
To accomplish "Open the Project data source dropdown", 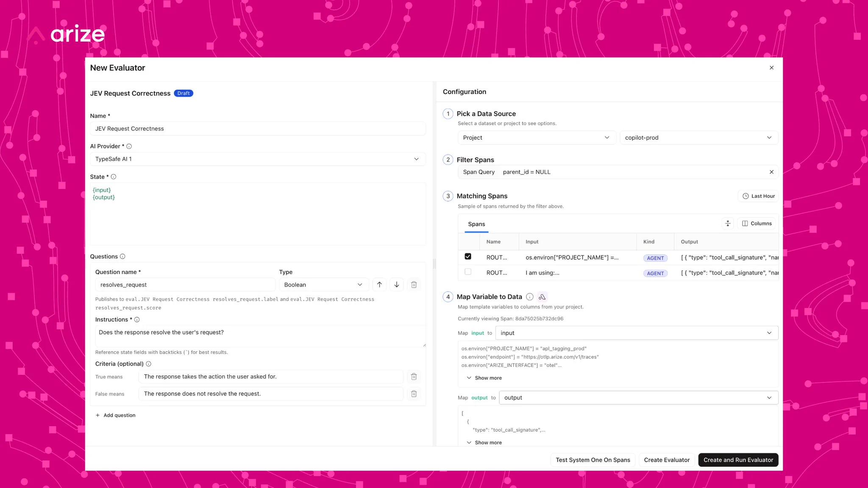I will (537, 138).
